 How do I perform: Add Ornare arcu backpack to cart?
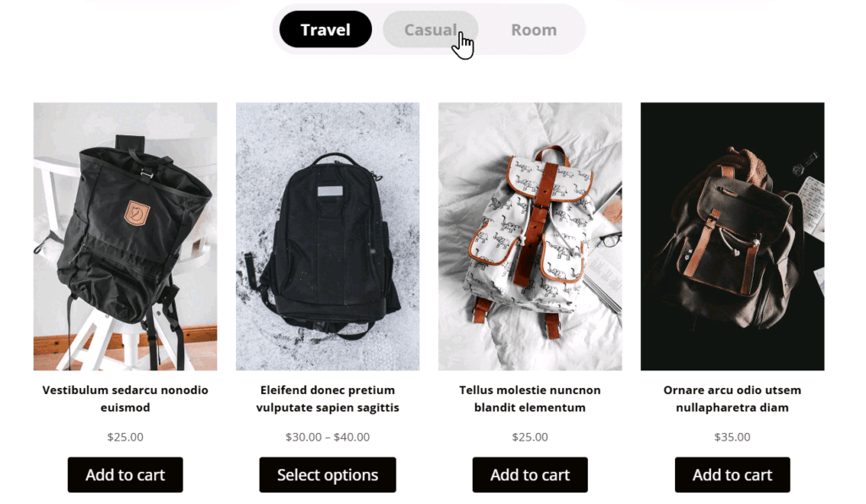click(732, 474)
